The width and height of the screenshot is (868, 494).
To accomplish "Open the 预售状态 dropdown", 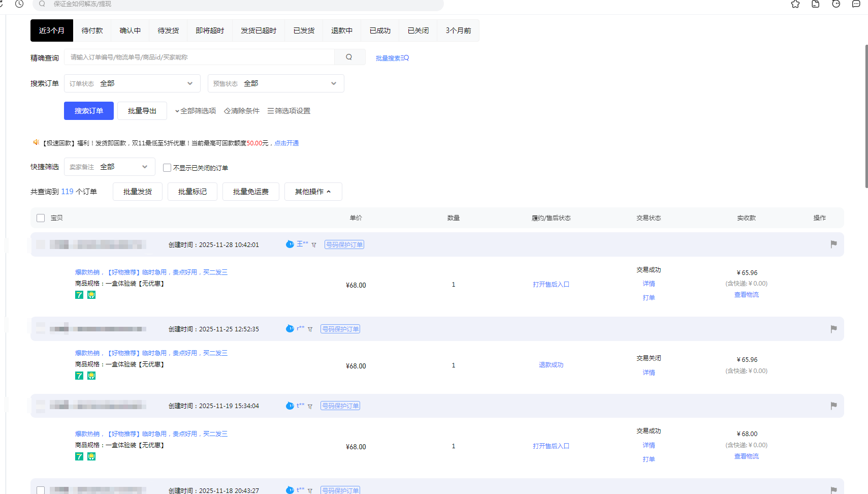I will pyautogui.click(x=276, y=83).
